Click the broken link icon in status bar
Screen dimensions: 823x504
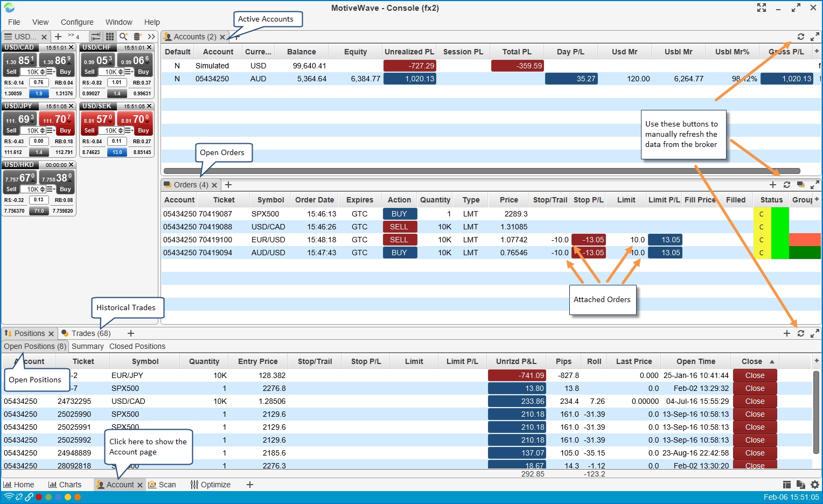click(19, 497)
